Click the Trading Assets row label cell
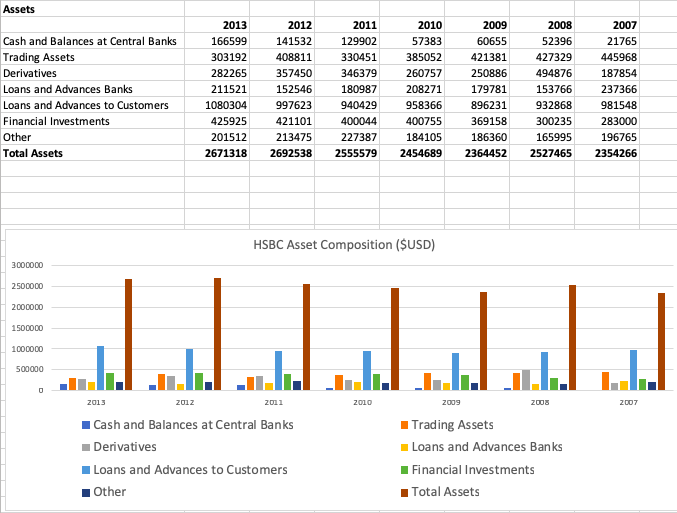 [x=92, y=57]
